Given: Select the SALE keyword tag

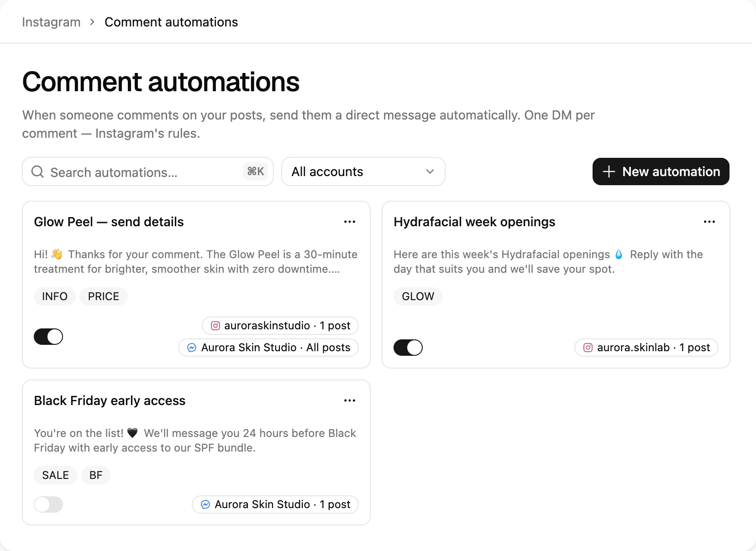Looking at the screenshot, I should [x=56, y=475].
